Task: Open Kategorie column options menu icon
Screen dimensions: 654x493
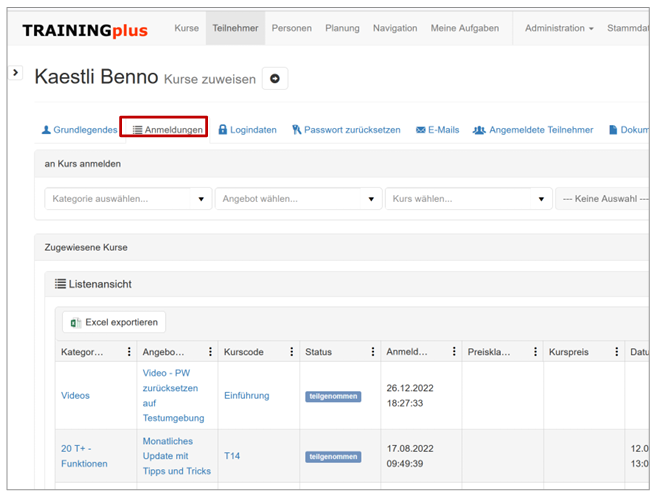Action: (129, 352)
